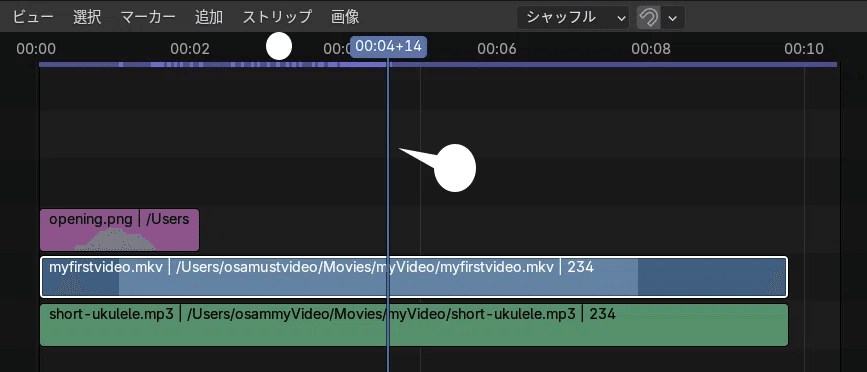
Task: Select the short-ukulele.mp3 audio strip
Action: (x=414, y=325)
